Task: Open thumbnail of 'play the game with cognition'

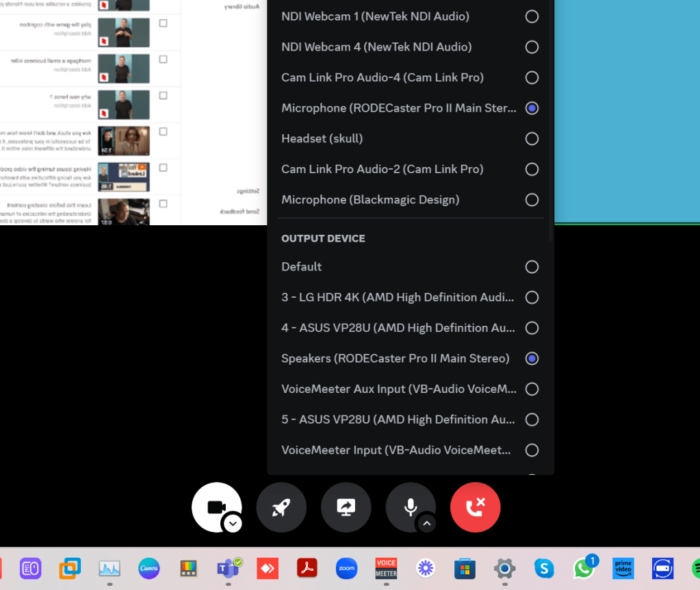Action: coord(124,33)
